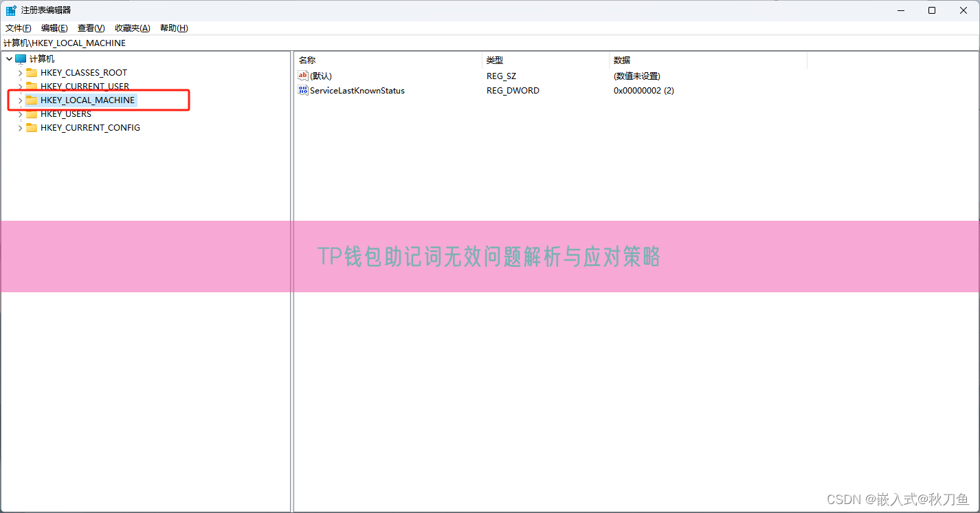Screen dimensions: 980x513
Task: Select HKEY_CURRENT_USER in the tree
Action: (x=85, y=87)
